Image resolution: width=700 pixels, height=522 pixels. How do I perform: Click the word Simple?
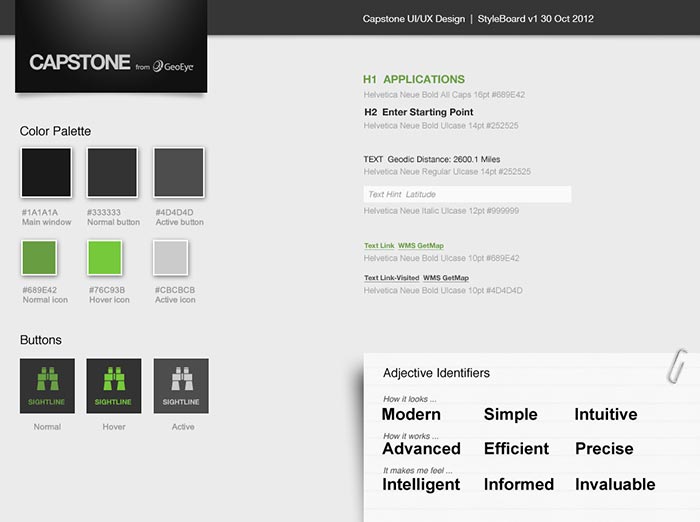tap(511, 414)
